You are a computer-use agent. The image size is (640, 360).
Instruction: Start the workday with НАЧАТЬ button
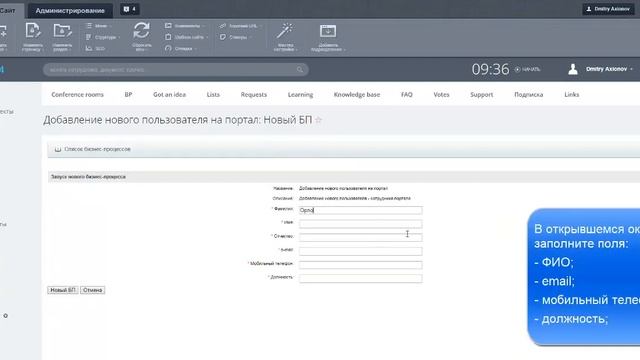[527, 69]
